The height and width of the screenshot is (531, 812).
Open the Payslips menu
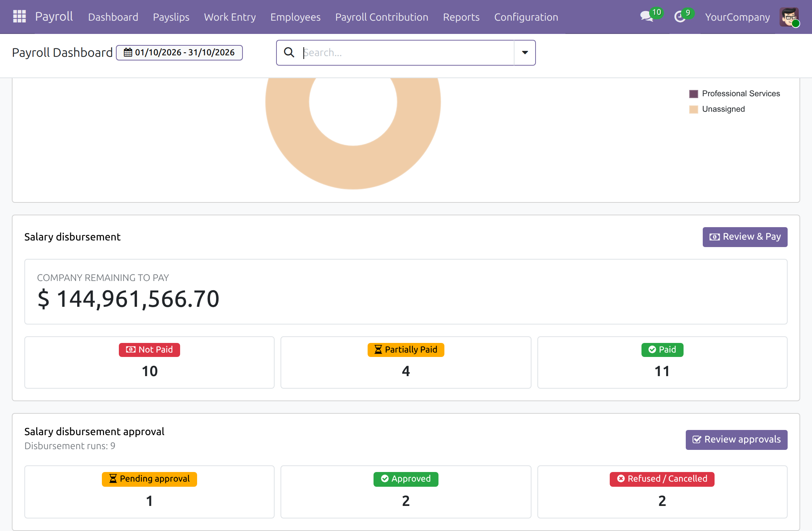click(171, 17)
